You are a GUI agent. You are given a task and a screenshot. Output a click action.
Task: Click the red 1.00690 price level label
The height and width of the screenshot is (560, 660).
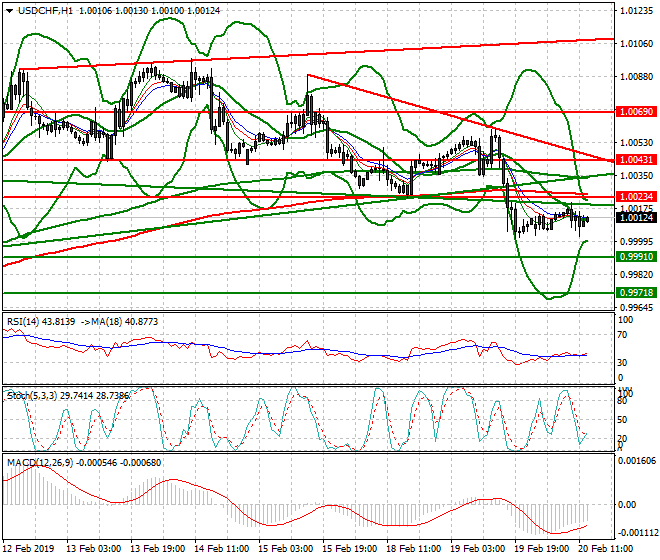pyautogui.click(x=636, y=112)
